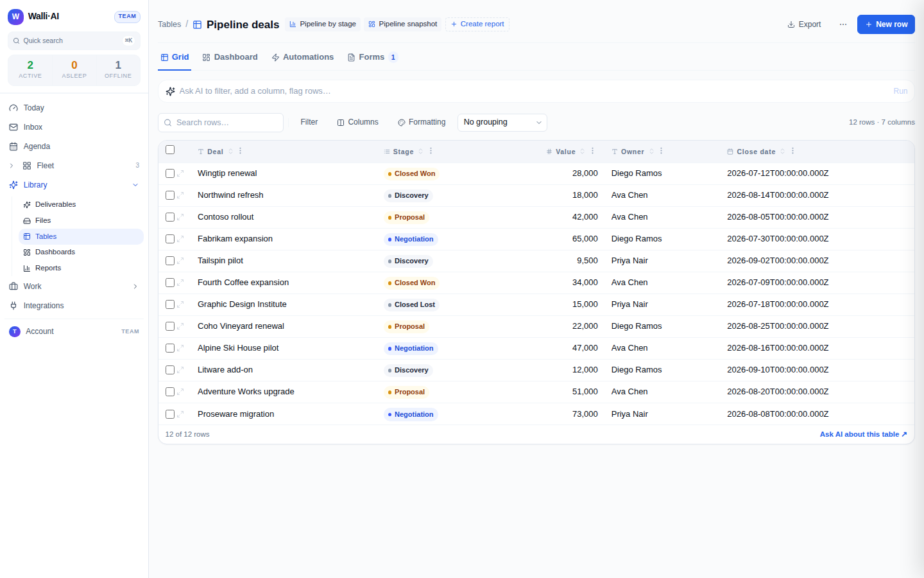924x578 pixels.
Task: Select the Fabrikam expansion row checkbox
Action: click(170, 239)
